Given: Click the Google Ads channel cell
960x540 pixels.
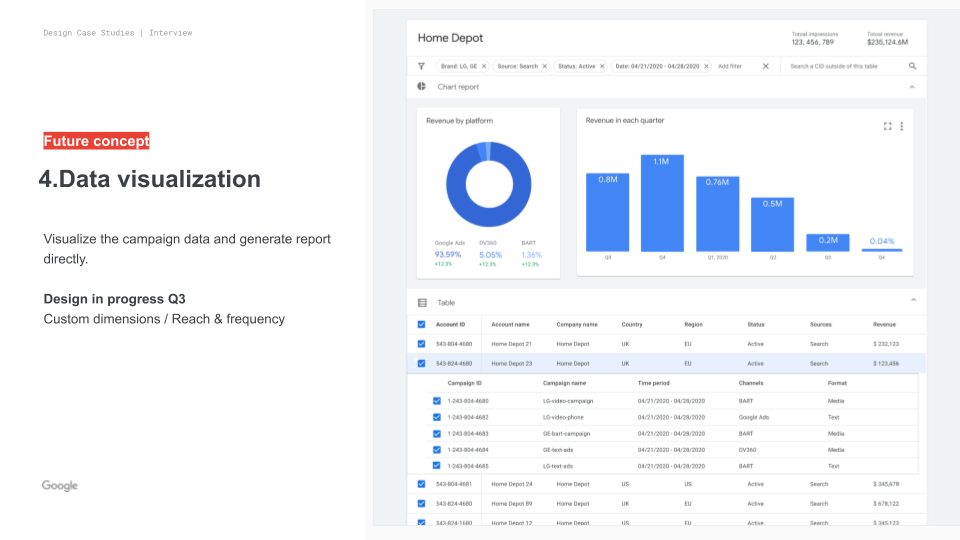Looking at the screenshot, I should [754, 418].
